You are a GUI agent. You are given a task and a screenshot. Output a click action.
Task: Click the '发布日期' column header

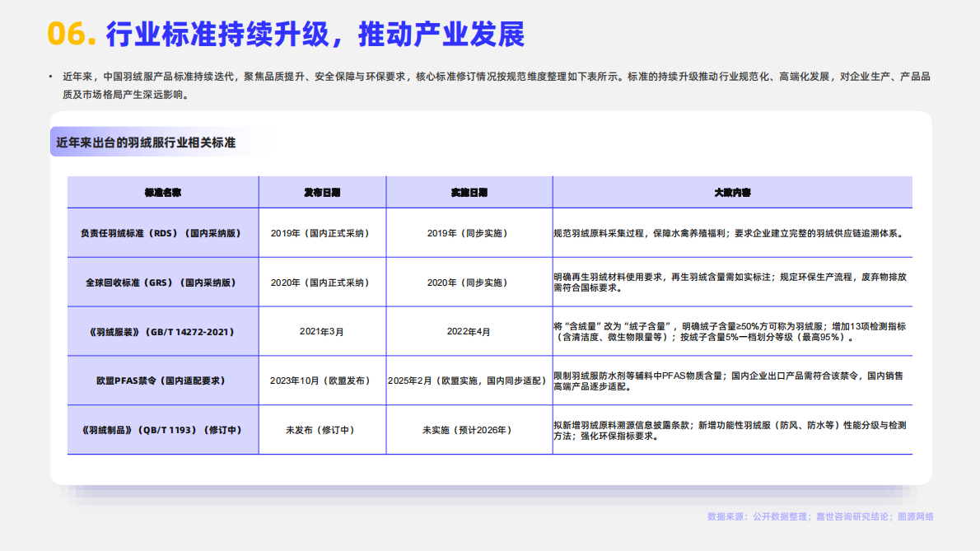point(323,193)
